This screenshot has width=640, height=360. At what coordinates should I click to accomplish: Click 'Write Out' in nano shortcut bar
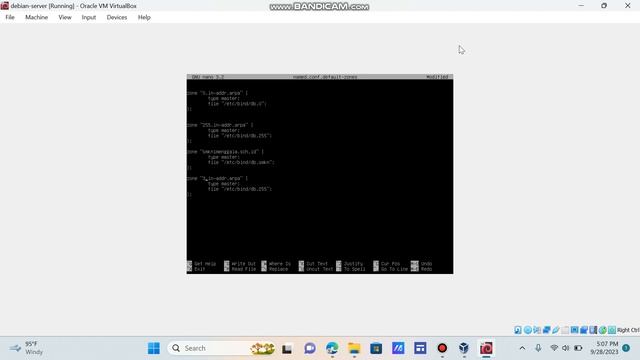click(243, 264)
